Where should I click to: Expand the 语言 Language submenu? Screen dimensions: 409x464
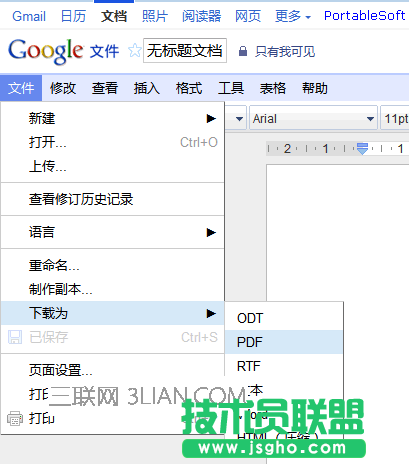[x=112, y=232]
